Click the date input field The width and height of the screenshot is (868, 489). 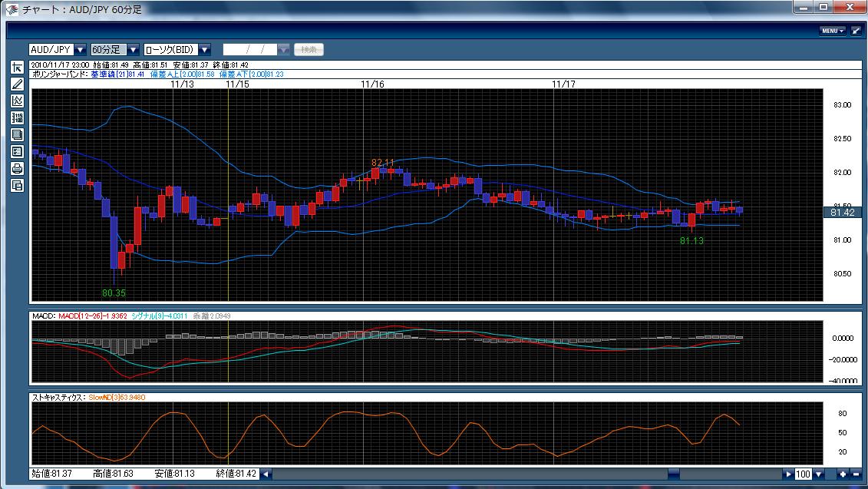pos(250,50)
